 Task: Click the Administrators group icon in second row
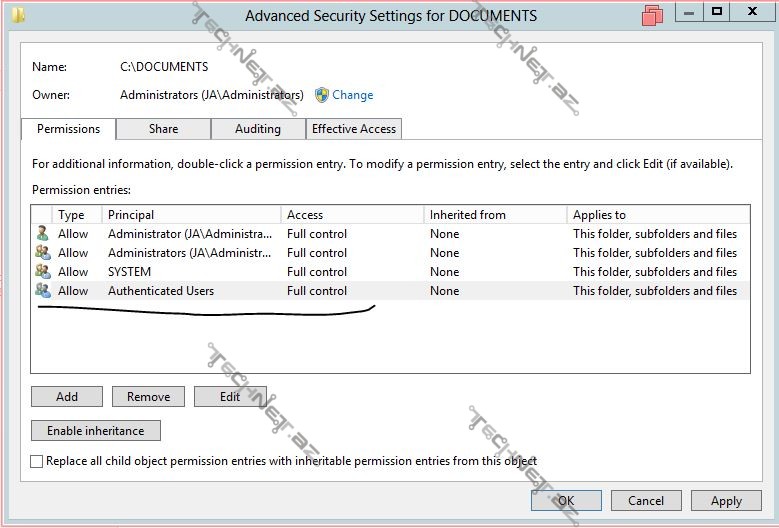[42, 253]
